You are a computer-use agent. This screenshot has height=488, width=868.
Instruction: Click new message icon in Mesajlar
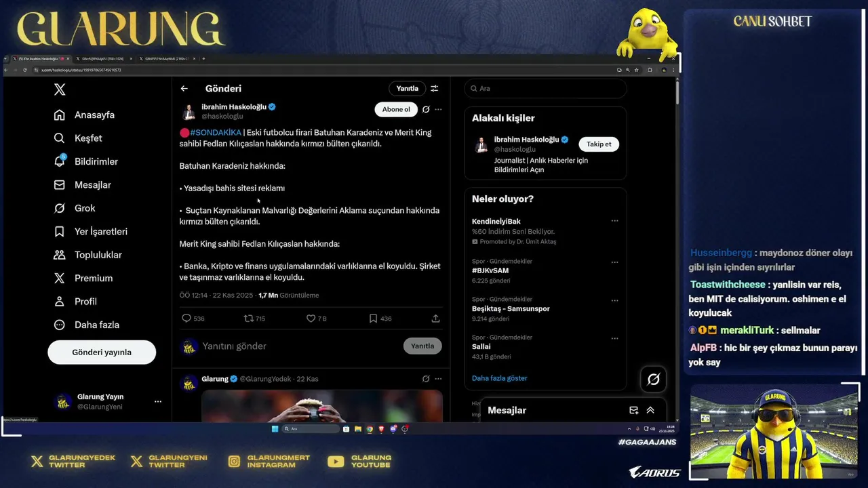click(633, 410)
